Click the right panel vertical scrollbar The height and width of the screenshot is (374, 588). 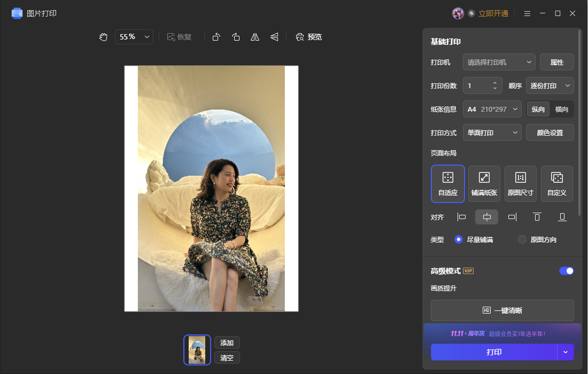[580, 123]
